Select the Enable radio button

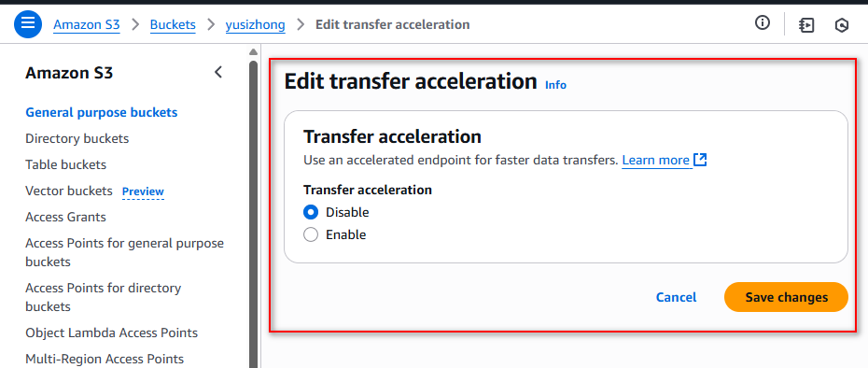click(x=311, y=235)
